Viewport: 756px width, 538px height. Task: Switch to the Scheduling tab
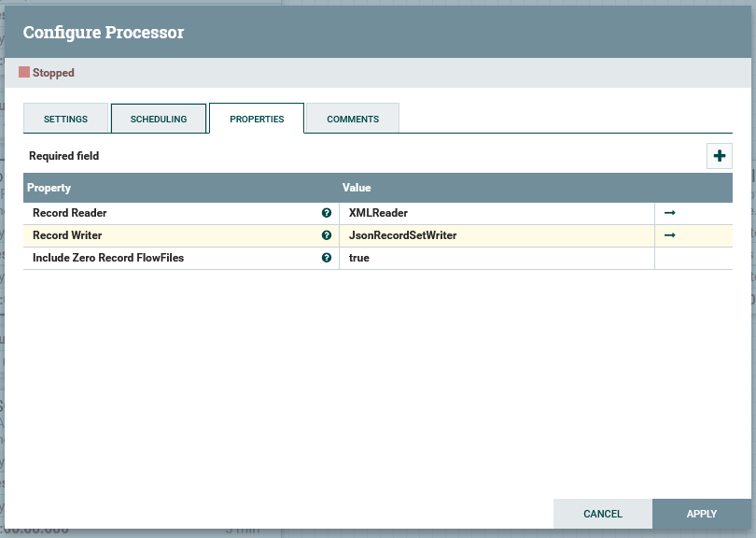159,119
